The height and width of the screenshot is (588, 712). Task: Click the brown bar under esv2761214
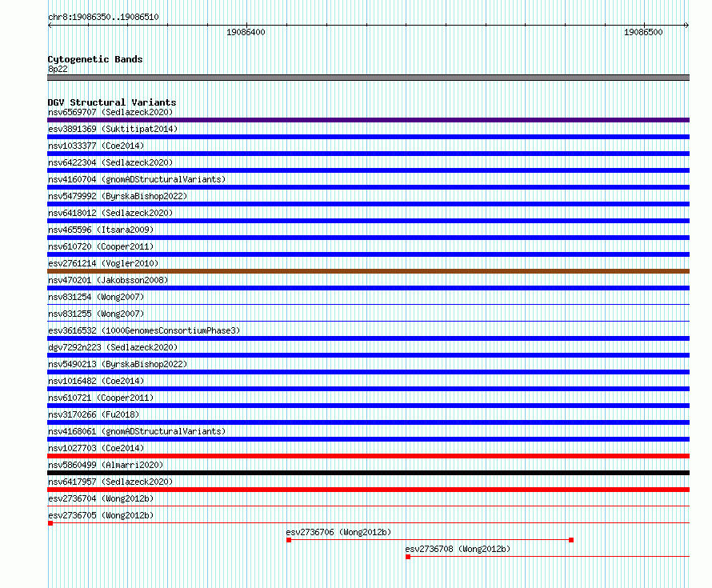[368, 271]
